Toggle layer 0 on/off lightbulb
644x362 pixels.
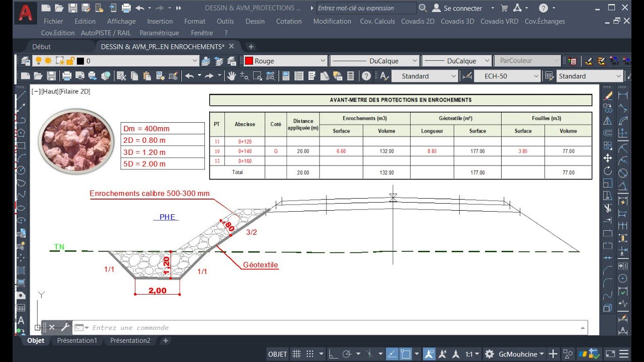coord(38,61)
